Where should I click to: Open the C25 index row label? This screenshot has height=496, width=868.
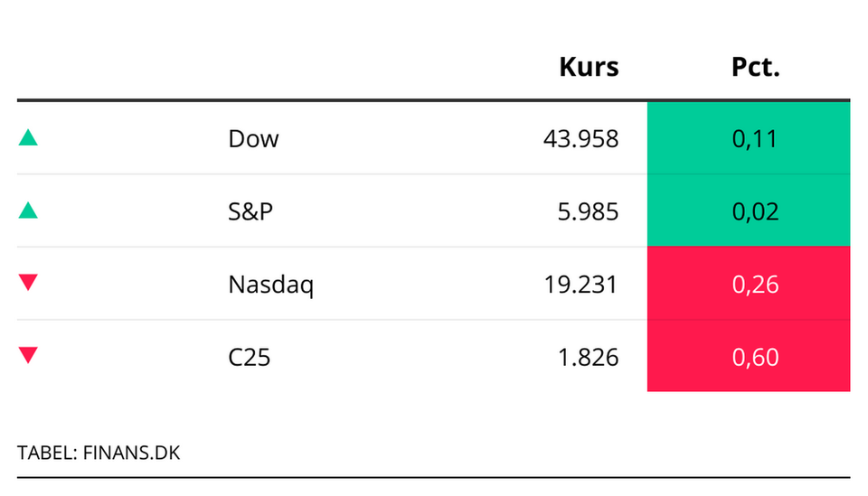coord(249,358)
